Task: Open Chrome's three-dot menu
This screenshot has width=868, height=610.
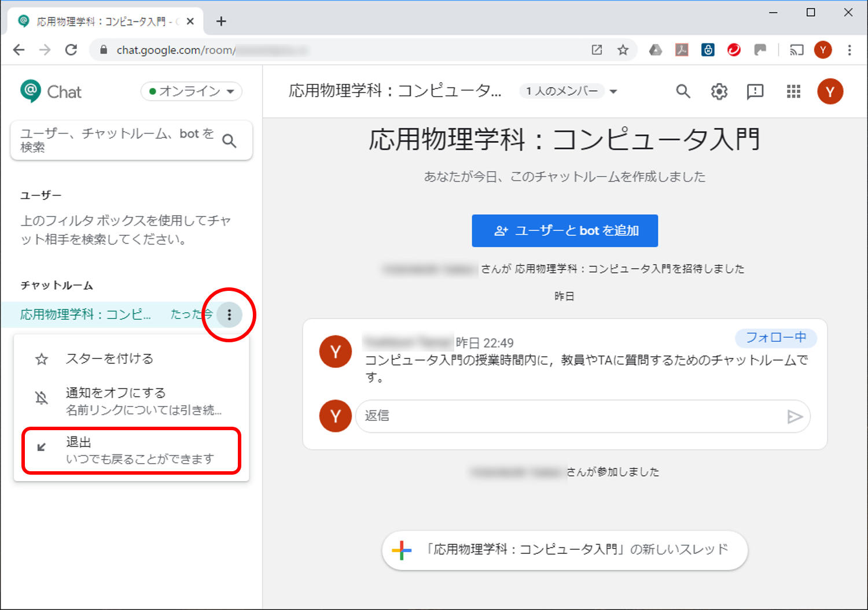Action: (849, 50)
